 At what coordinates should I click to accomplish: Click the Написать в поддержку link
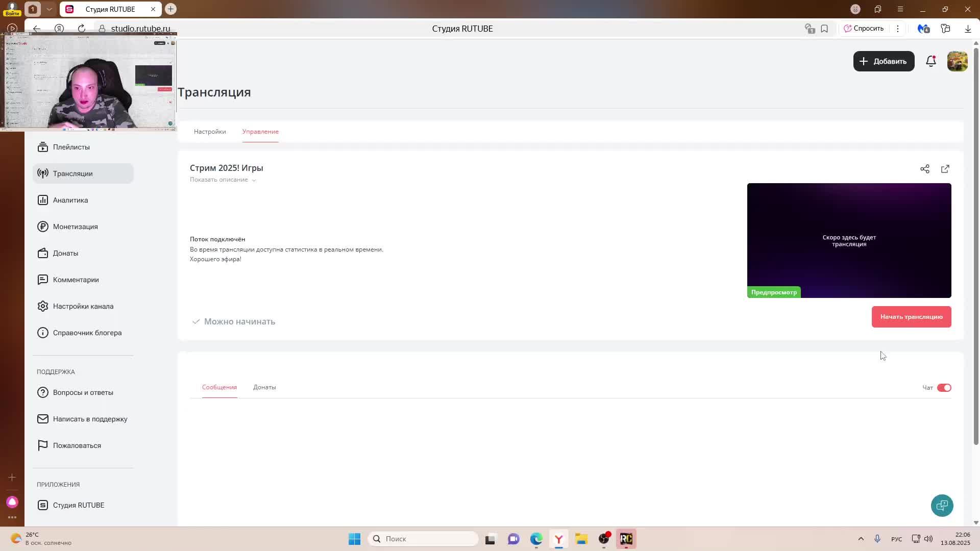[90, 419]
